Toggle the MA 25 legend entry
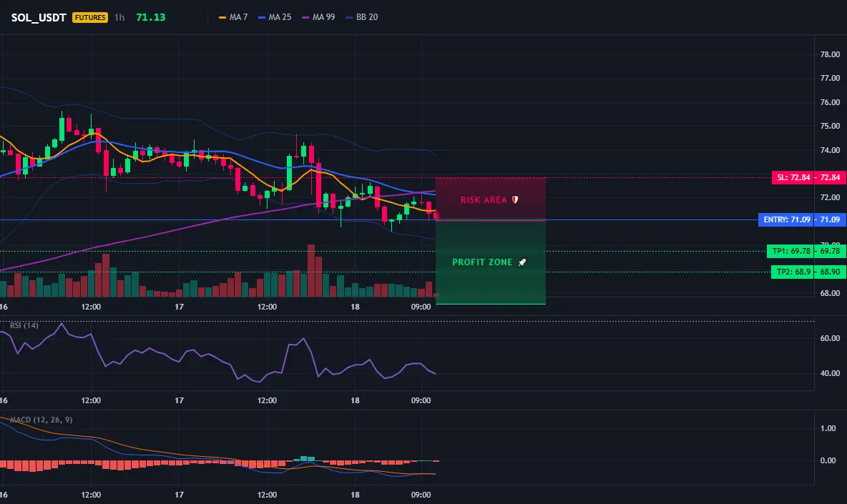Image resolution: width=847 pixels, height=504 pixels. click(x=275, y=17)
